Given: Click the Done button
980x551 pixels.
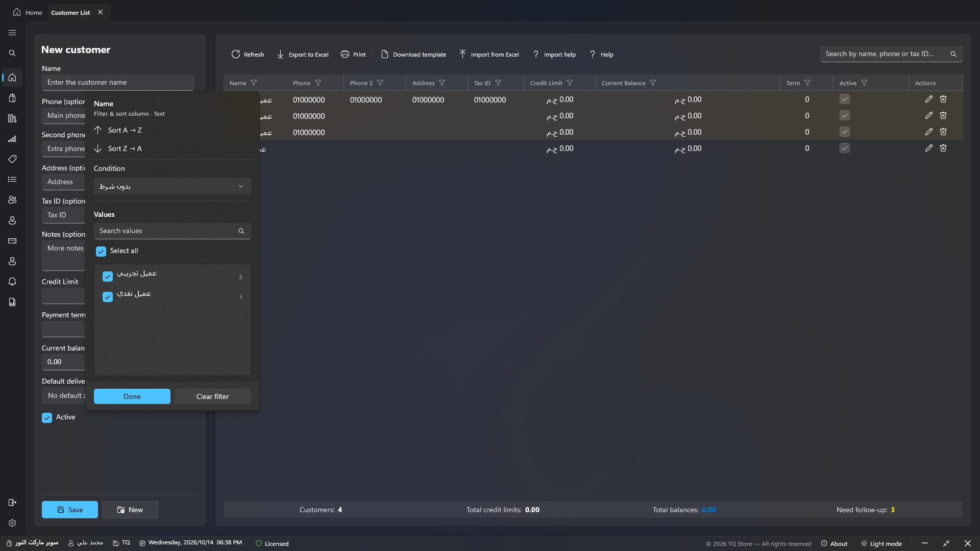Looking at the screenshot, I should pyautogui.click(x=132, y=396).
